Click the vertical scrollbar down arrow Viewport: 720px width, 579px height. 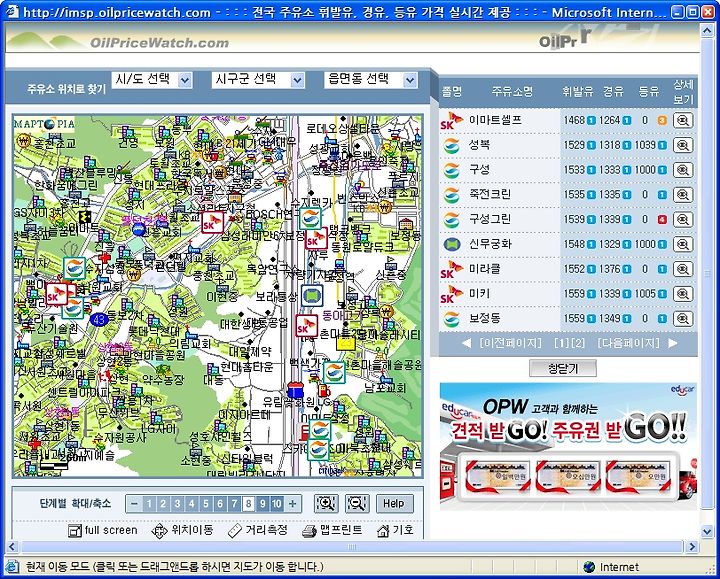pos(707,531)
